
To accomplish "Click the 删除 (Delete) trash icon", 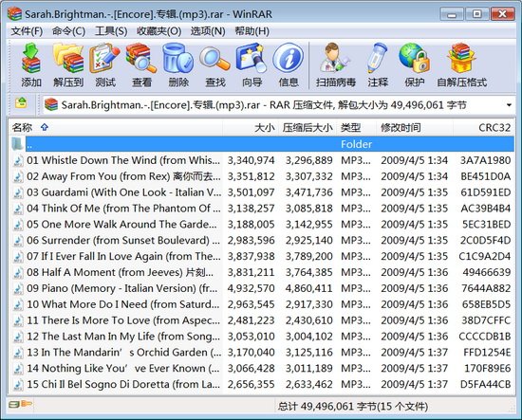I will click(x=178, y=65).
